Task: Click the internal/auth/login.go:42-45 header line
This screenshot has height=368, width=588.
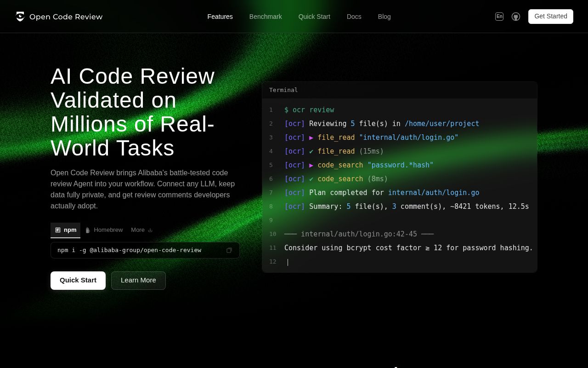Action: 359,234
